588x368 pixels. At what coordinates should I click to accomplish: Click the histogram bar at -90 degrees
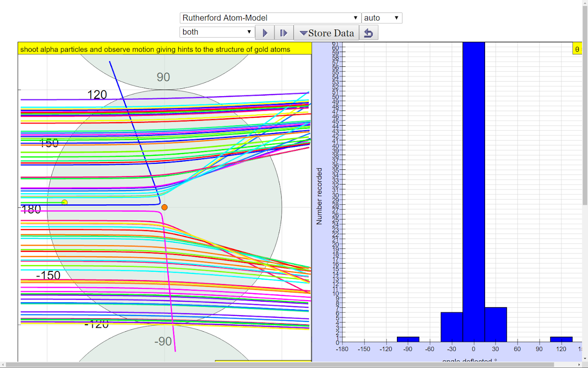pyautogui.click(x=408, y=339)
